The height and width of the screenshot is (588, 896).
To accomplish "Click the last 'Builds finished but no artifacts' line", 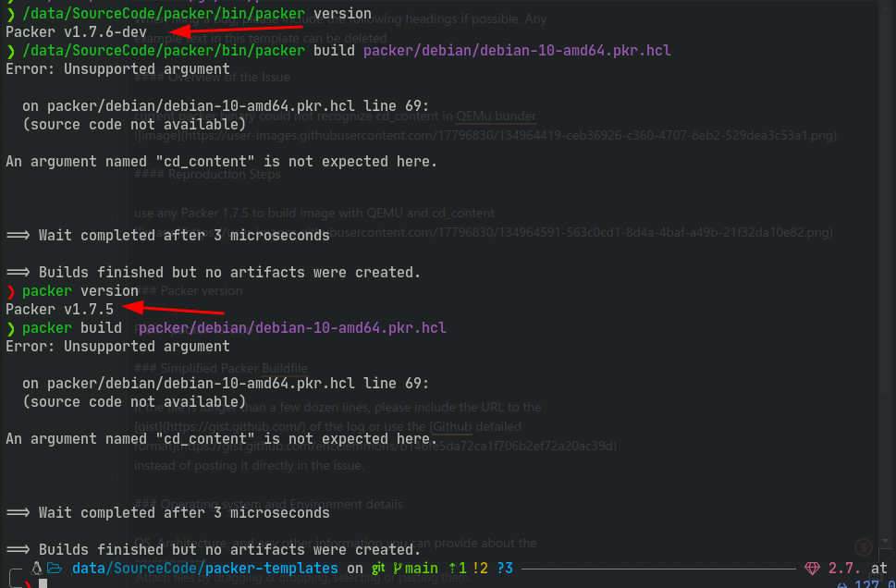I will (214, 550).
